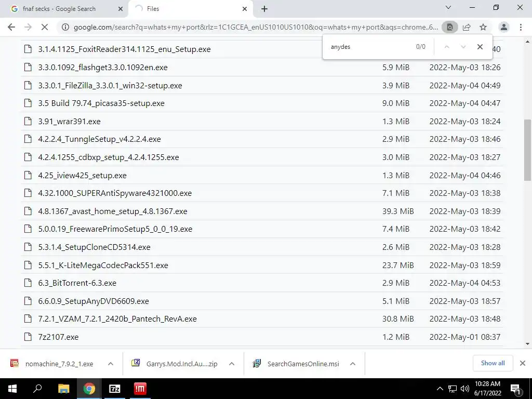This screenshot has height=399, width=532.
Task: Go to previous find result arrow
Action: pos(447,47)
